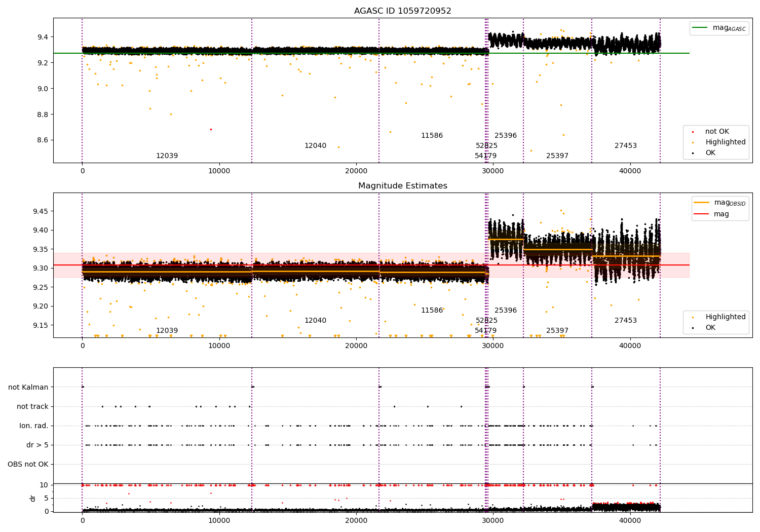
Task: Click OBSID label 25397 in AGASC ID plot
Action: tap(557, 156)
